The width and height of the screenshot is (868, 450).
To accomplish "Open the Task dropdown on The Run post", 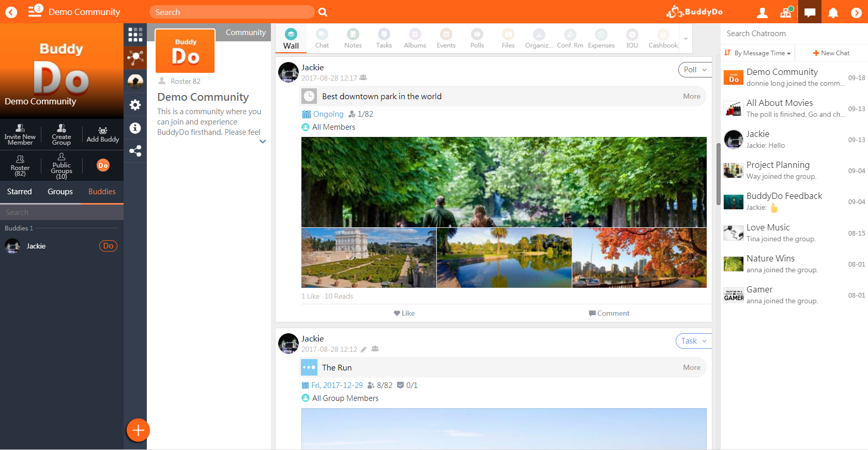I will tap(694, 341).
